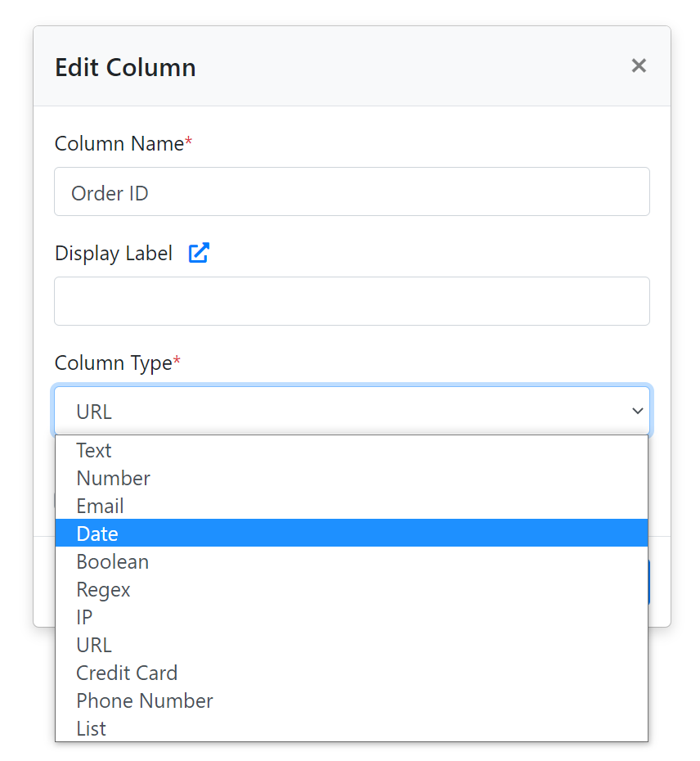This screenshot has width=700, height=761.
Task: Click the Display Label external link icon
Action: [199, 253]
